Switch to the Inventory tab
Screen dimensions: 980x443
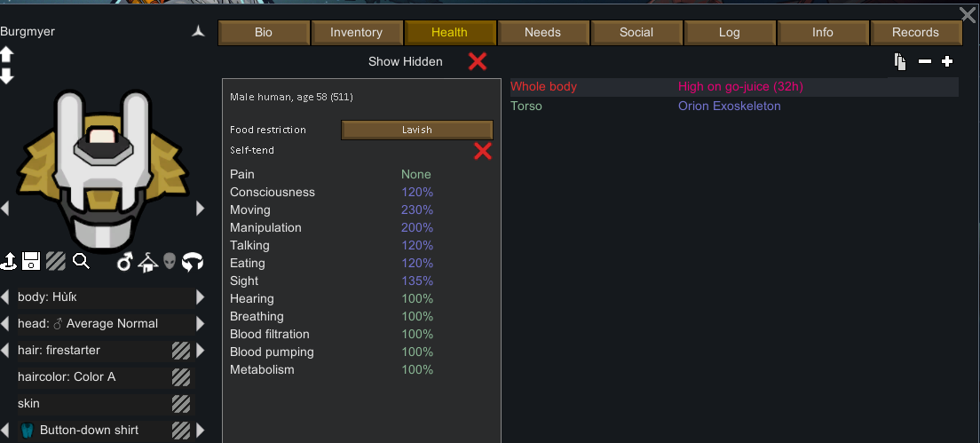pyautogui.click(x=356, y=33)
